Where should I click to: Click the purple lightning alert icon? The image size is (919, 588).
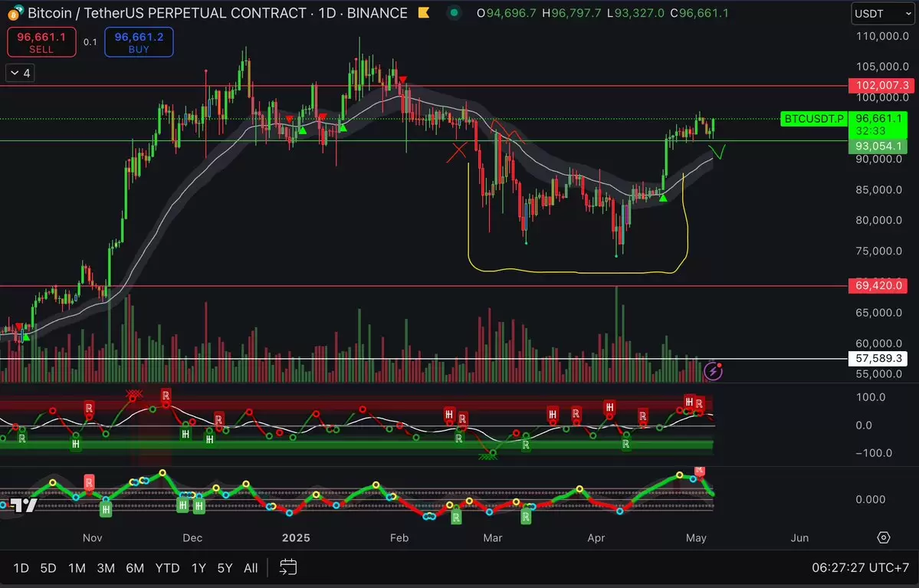click(x=714, y=370)
